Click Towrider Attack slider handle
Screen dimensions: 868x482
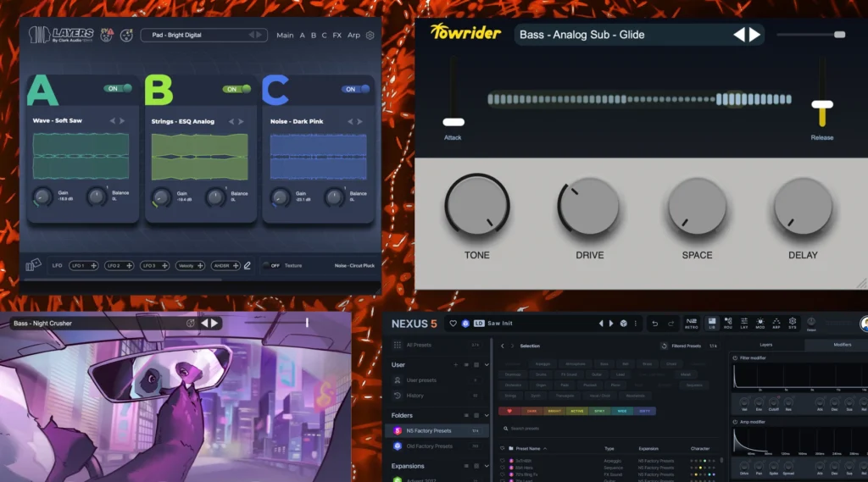coord(453,122)
